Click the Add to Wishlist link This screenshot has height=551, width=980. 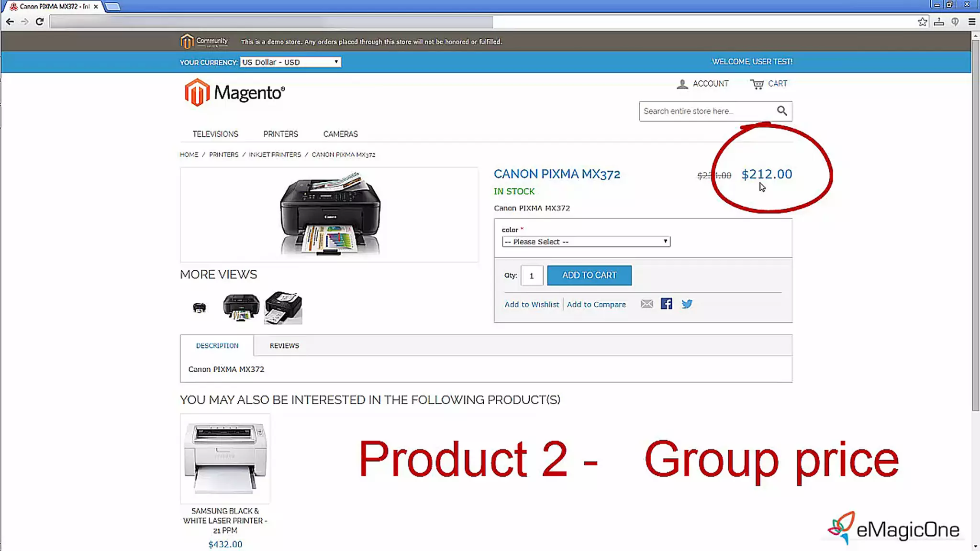[x=531, y=304]
